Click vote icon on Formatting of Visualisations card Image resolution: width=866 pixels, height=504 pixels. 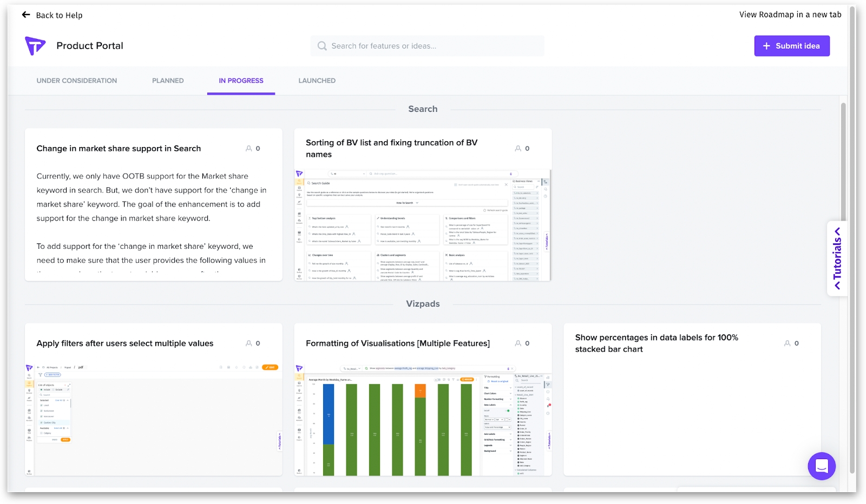pos(518,343)
